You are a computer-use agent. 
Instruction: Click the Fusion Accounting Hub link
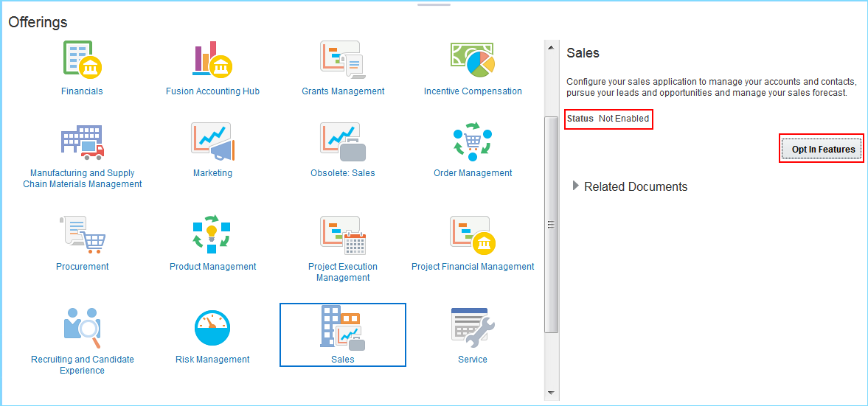click(x=212, y=91)
